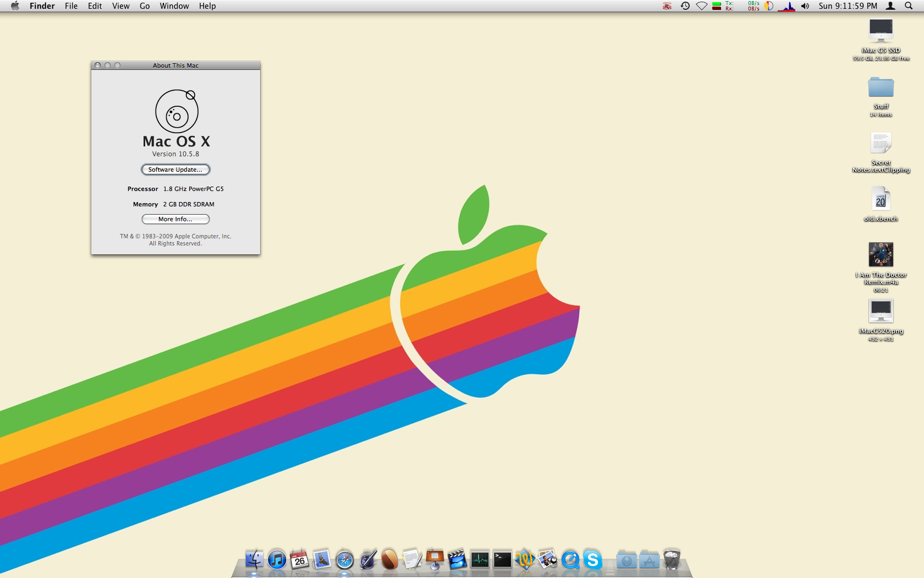This screenshot has height=578, width=924.
Task: Select the iMac G5 SSD drive icon
Action: pos(881,30)
